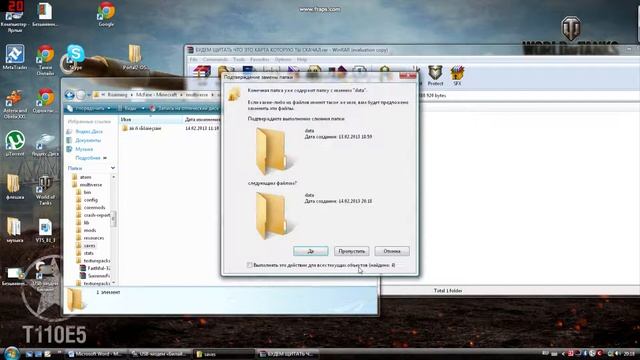Click the Explorer Forward arrow button
Image resolution: width=640 pixels, height=360 pixels.
[81, 95]
